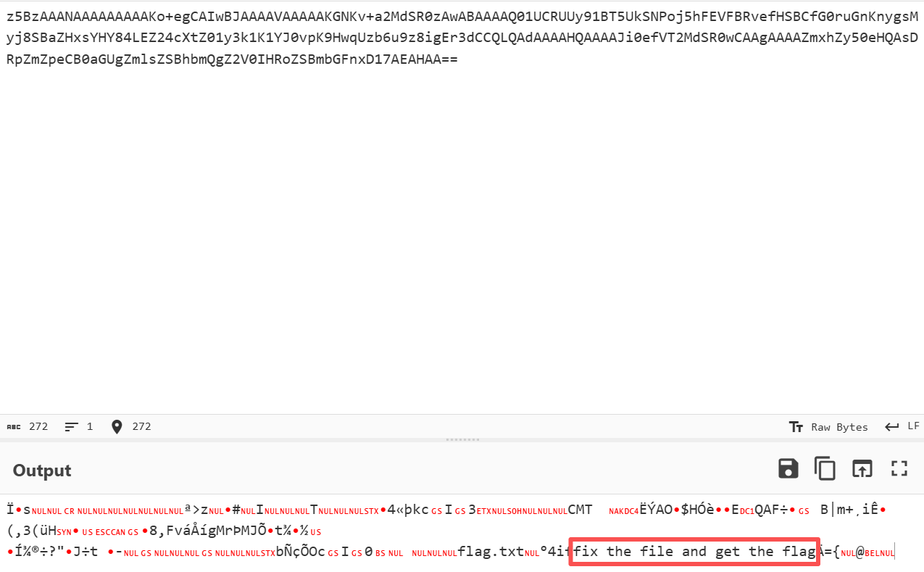
Task: Open the Raw Bytes encoding selector
Action: pyautogui.click(x=839, y=427)
